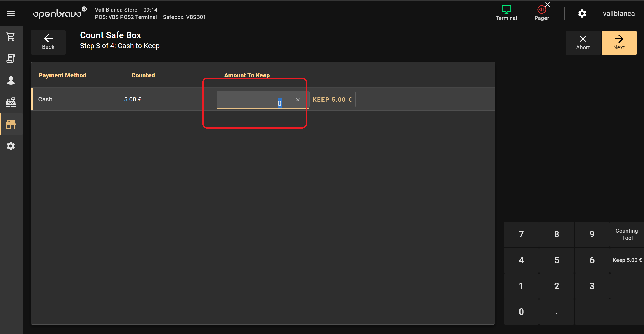The height and width of the screenshot is (334, 644).
Task: Open the hamburger main menu
Action: [11, 13]
